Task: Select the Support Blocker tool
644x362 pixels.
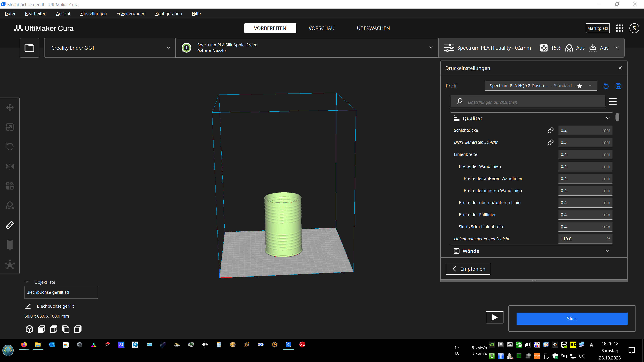Action: [x=10, y=205]
